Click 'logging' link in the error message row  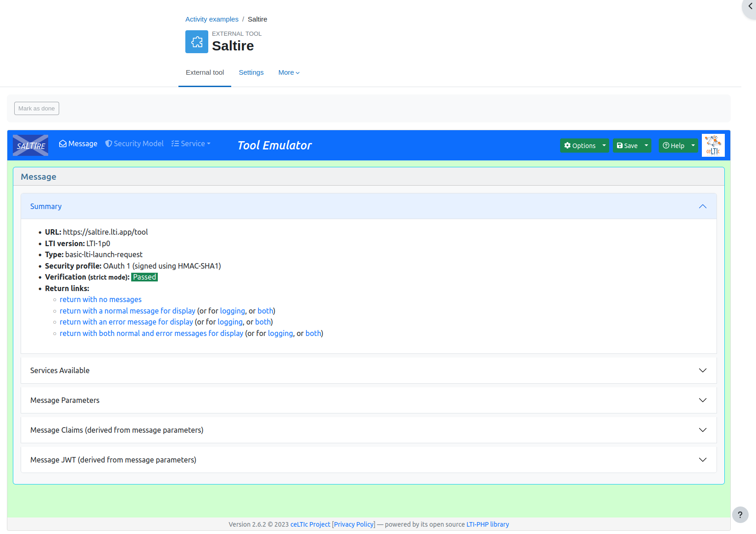(230, 322)
